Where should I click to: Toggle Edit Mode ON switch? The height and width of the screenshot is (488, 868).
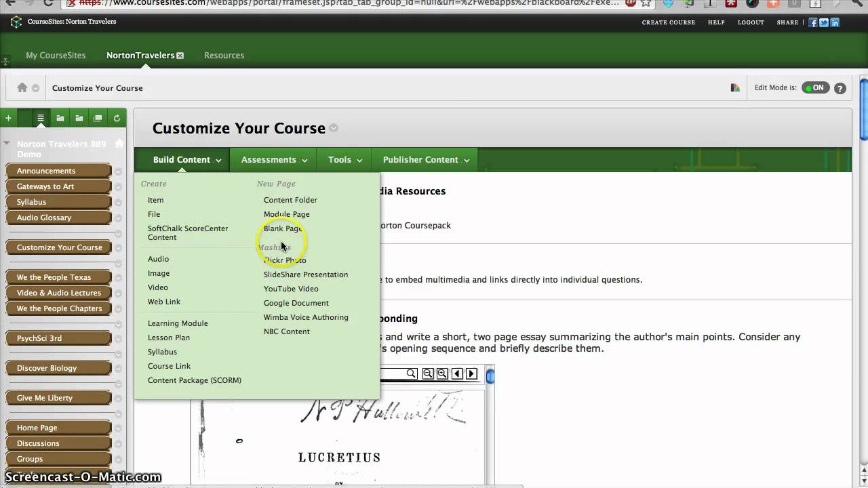coord(815,87)
